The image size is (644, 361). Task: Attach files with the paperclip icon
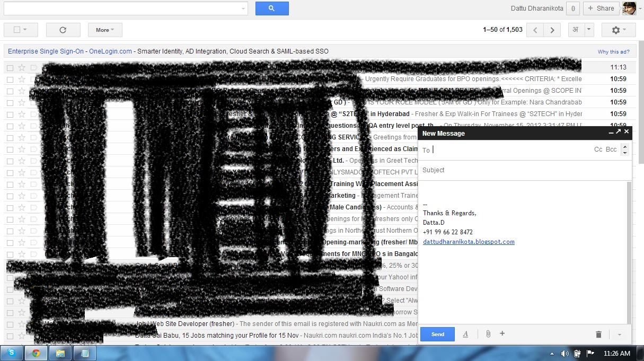click(x=488, y=334)
